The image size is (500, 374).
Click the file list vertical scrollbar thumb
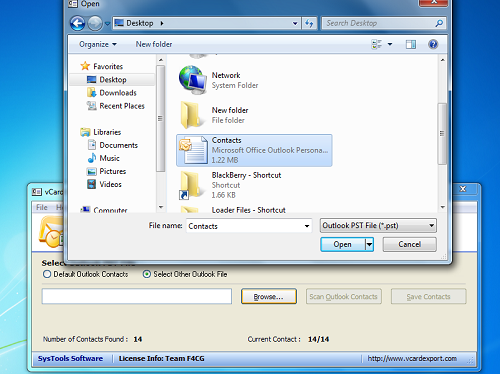tap(442, 134)
